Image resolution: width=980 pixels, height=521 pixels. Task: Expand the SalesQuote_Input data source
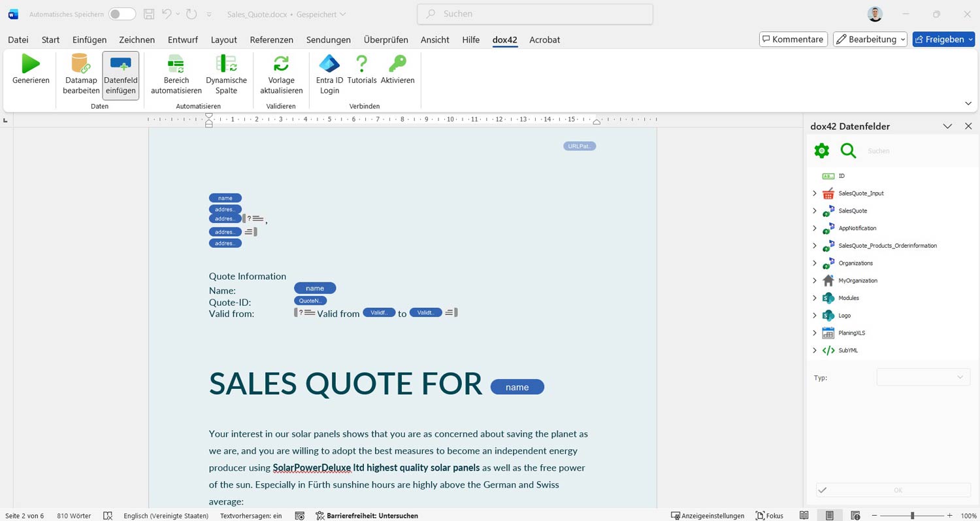tap(814, 193)
